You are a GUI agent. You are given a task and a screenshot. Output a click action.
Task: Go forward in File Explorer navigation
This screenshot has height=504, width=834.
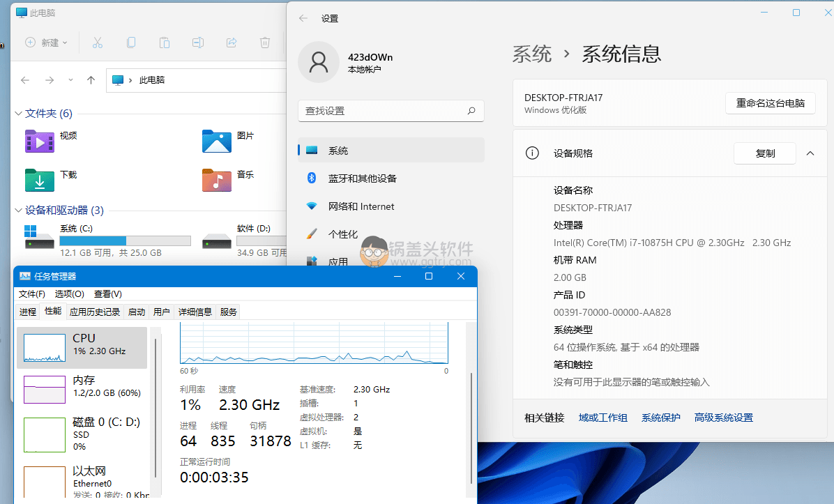click(50, 79)
